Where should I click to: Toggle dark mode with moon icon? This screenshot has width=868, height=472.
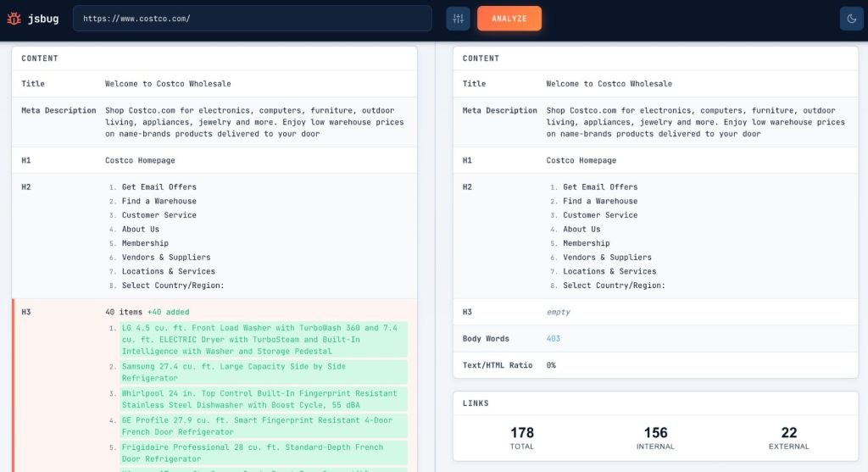click(x=851, y=19)
